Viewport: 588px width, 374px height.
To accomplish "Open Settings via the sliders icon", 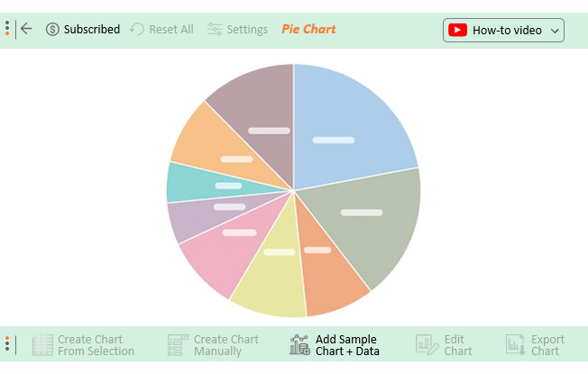I will [x=215, y=29].
